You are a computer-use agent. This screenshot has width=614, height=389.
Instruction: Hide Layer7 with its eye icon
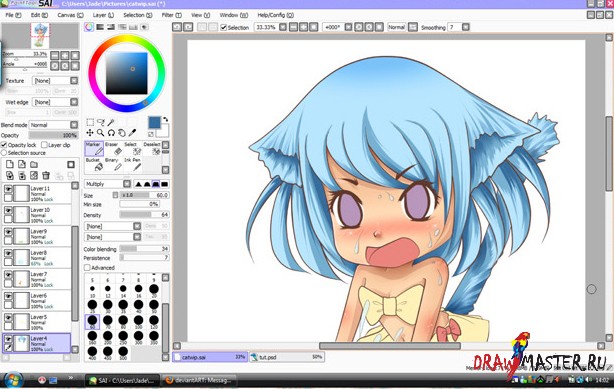pos(8,275)
